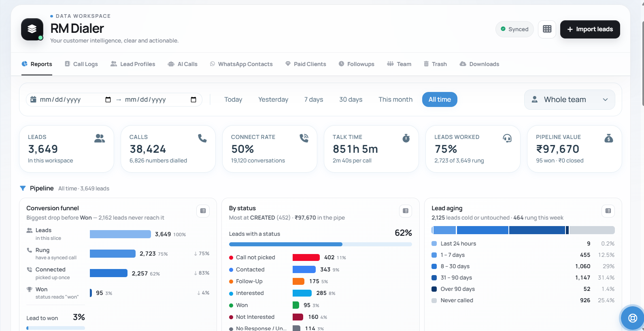The height and width of the screenshot is (331, 644).
Task: Click the Connected funnel bar
Action: [x=108, y=273]
